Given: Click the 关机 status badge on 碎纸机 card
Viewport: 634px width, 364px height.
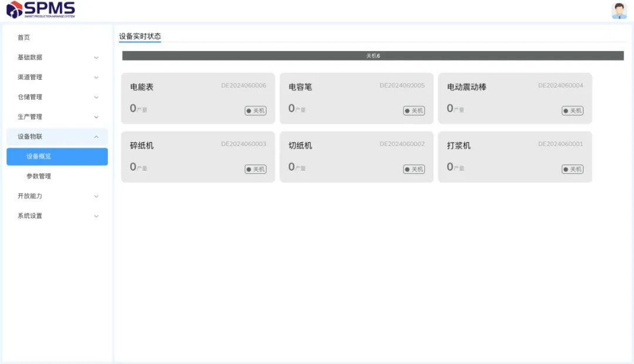Looking at the screenshot, I should pos(255,169).
